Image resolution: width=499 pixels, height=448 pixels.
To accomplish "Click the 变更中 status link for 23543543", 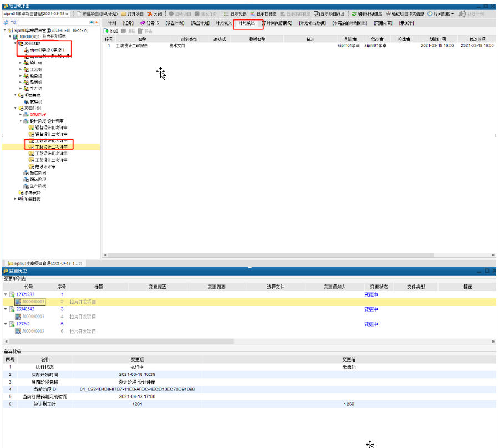I will (x=371, y=309).
